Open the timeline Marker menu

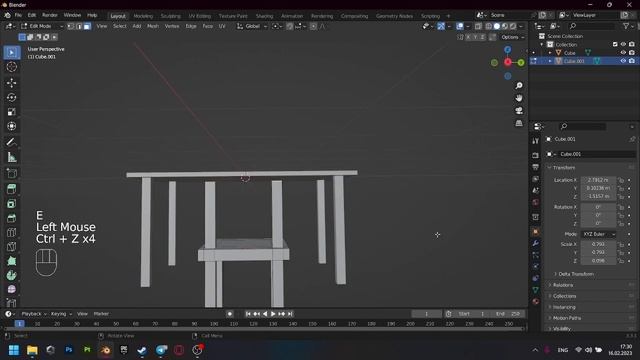point(101,314)
